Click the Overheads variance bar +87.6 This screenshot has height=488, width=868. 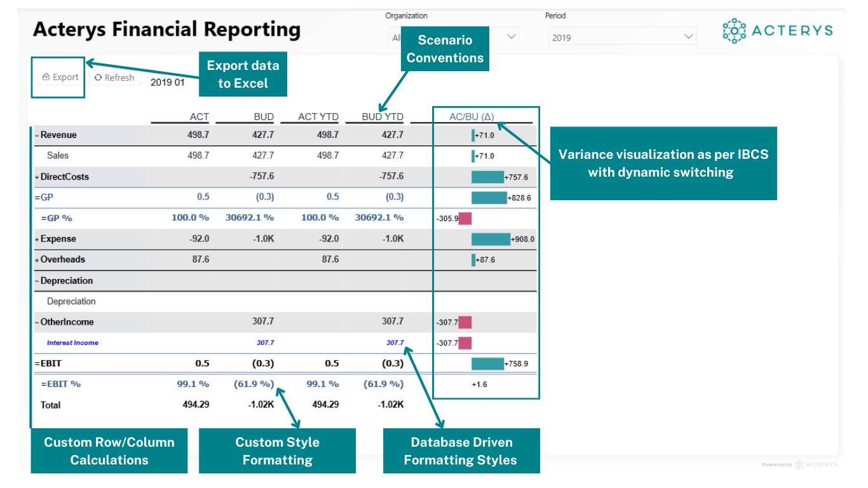(x=473, y=260)
